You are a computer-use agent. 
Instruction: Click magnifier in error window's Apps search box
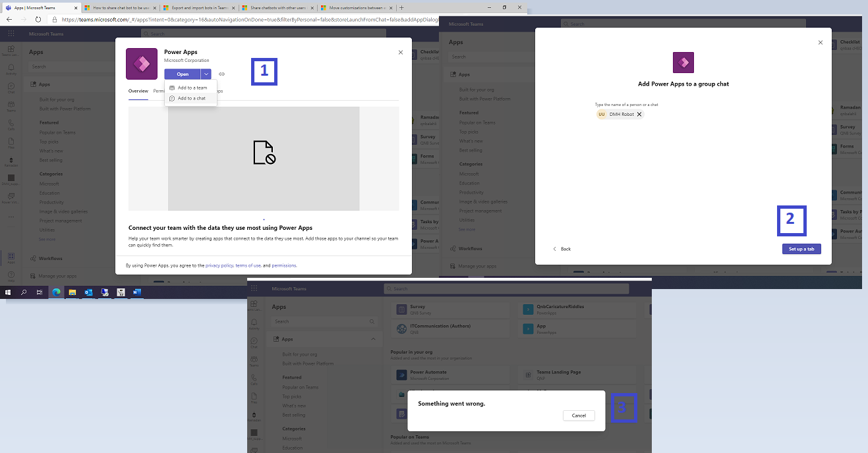[372, 321]
